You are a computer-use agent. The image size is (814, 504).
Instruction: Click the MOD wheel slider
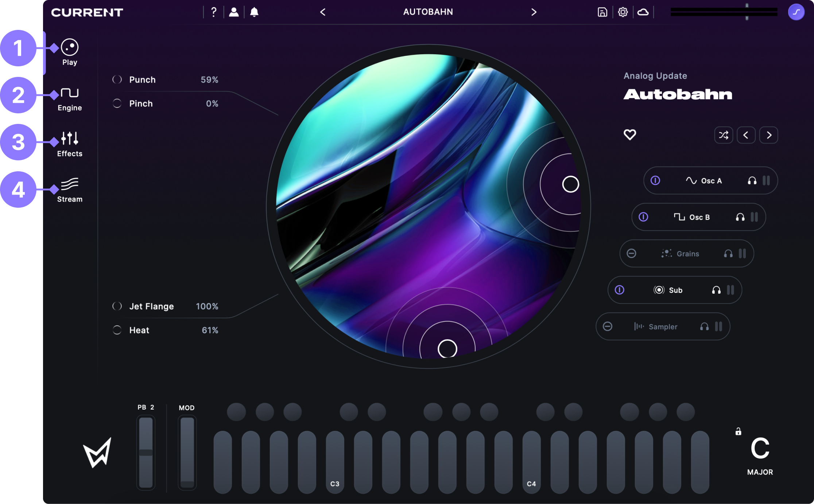pyautogui.click(x=187, y=452)
